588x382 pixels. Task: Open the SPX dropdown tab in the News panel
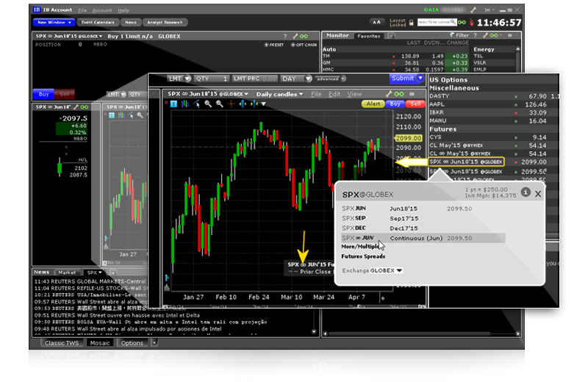coord(95,273)
